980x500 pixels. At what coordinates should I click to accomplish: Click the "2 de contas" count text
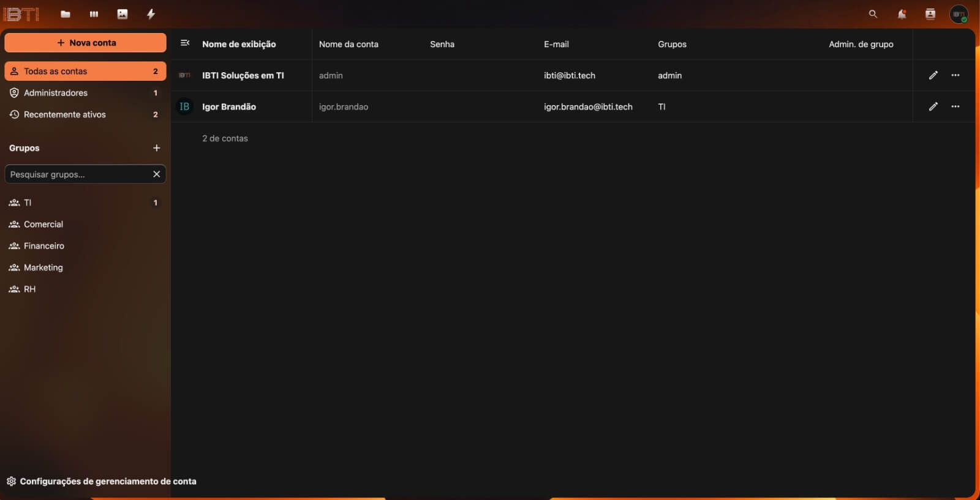pyautogui.click(x=225, y=138)
